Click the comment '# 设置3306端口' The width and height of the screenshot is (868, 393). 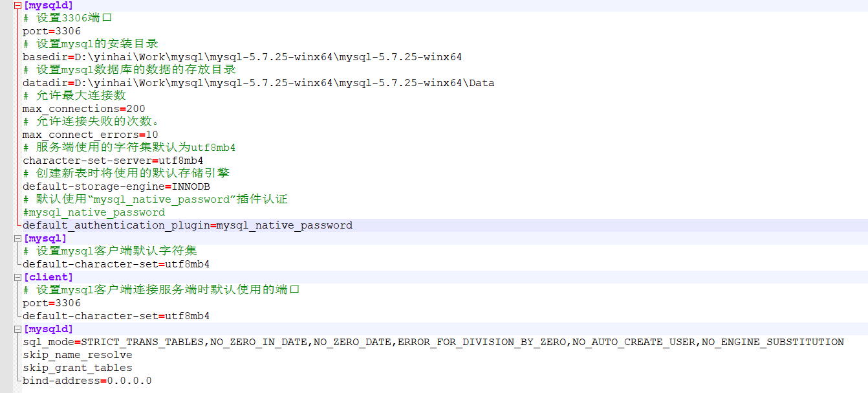(68, 18)
